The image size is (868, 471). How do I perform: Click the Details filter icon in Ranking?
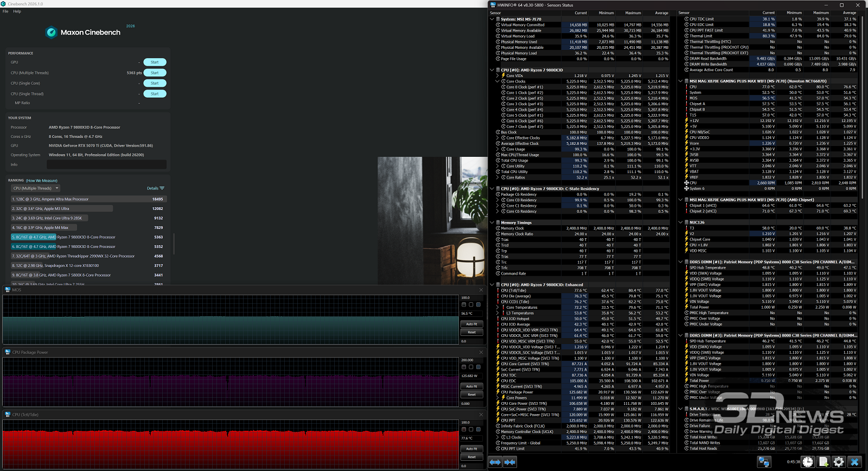pos(162,188)
